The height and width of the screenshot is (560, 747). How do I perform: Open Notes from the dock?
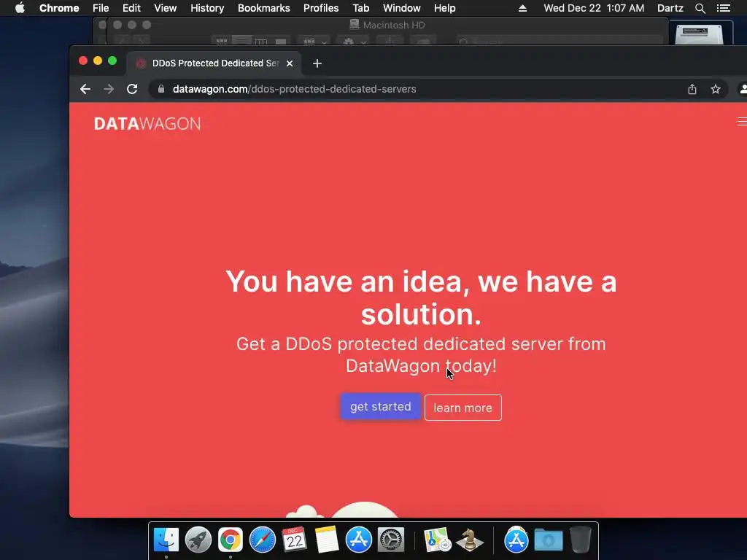[327, 540]
